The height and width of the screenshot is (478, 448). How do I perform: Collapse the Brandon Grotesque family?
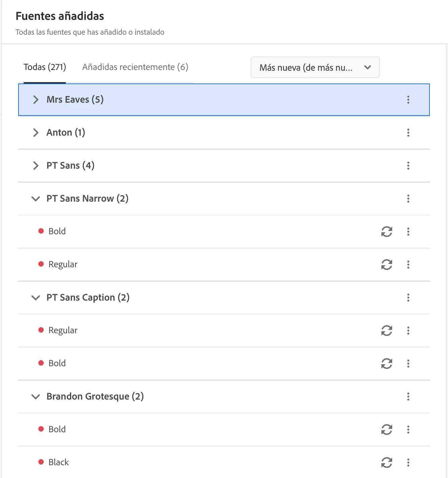[36, 397]
